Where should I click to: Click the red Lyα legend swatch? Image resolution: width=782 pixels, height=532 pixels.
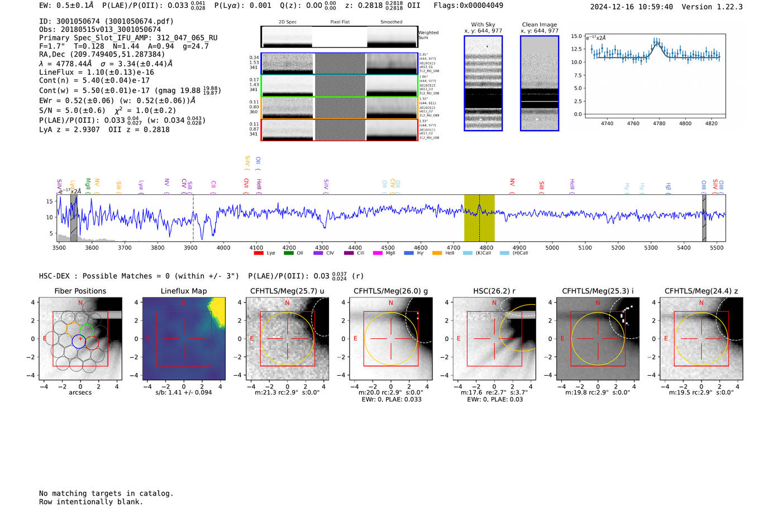pyautogui.click(x=259, y=253)
